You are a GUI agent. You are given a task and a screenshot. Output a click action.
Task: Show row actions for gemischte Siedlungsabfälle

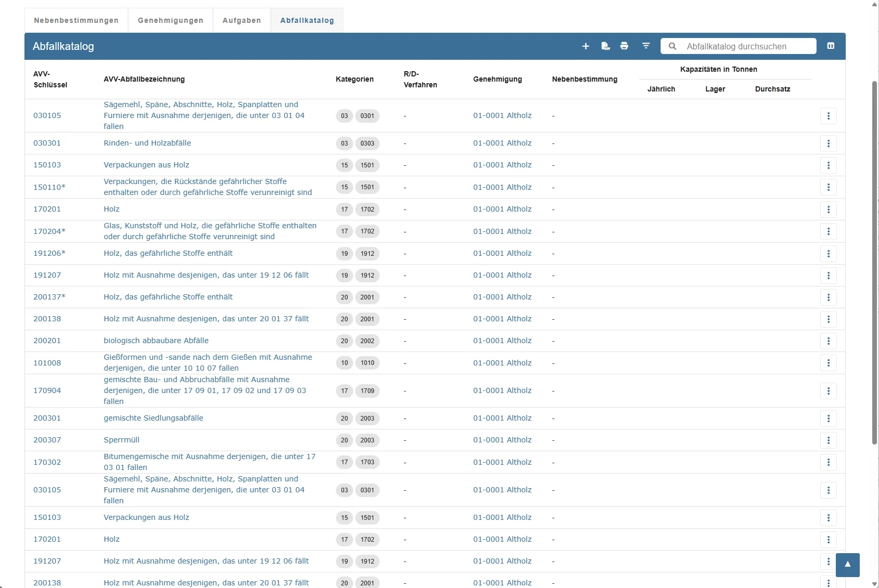coord(829,419)
